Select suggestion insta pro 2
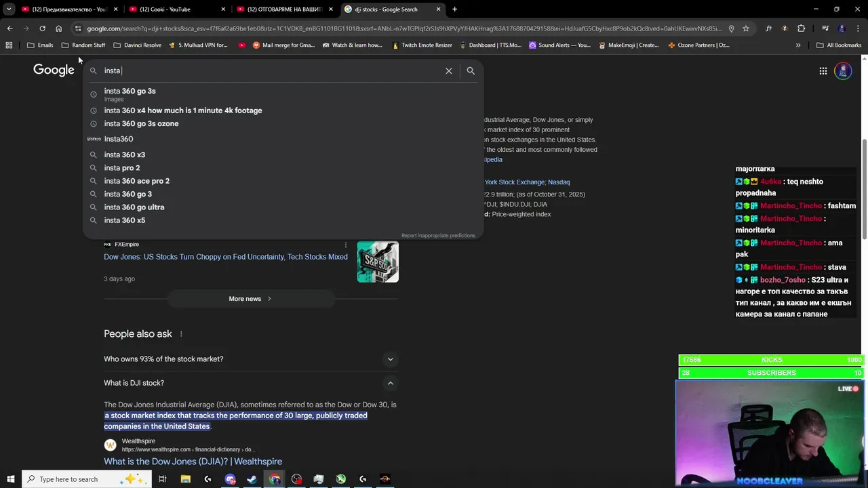Image resolution: width=868 pixels, height=488 pixels. click(283, 168)
